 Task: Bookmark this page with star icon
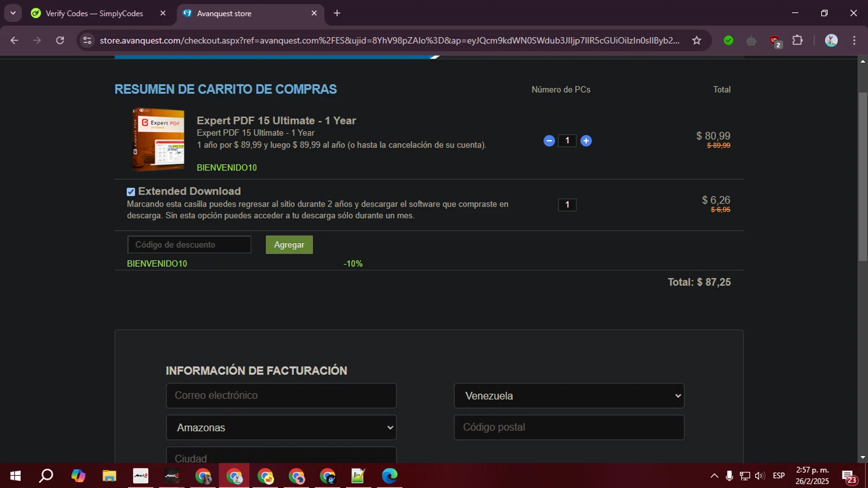tap(697, 41)
